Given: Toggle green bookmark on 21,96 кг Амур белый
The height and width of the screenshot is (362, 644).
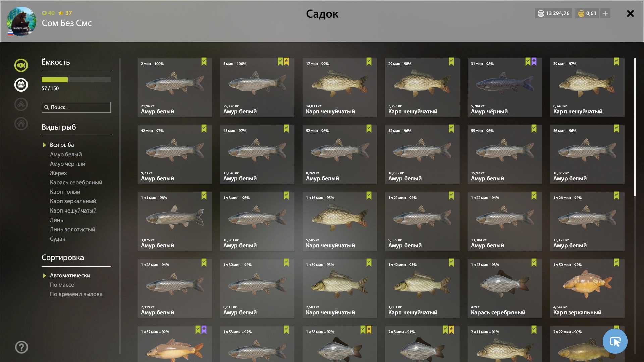Looking at the screenshot, I should pos(204,62).
